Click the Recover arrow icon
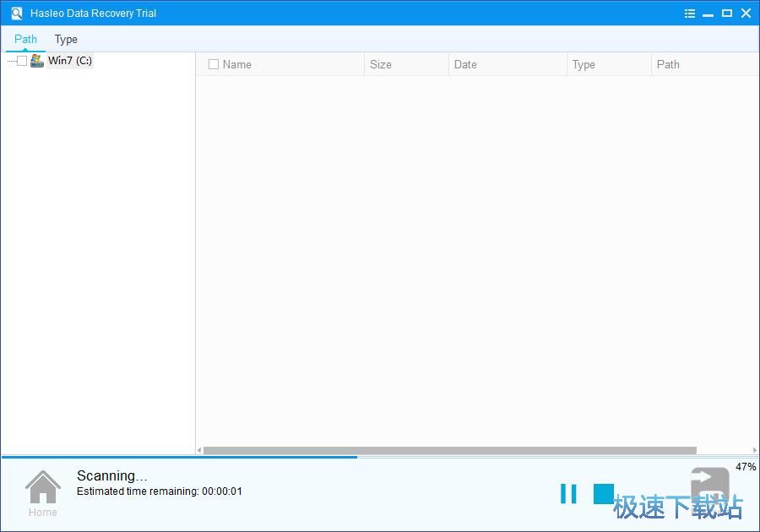Screen dimensions: 760x532 709,487
